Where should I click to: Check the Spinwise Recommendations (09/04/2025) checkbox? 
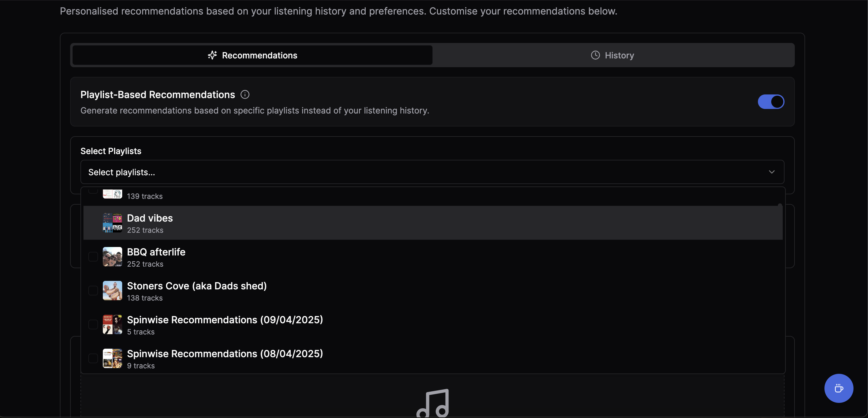tap(93, 325)
